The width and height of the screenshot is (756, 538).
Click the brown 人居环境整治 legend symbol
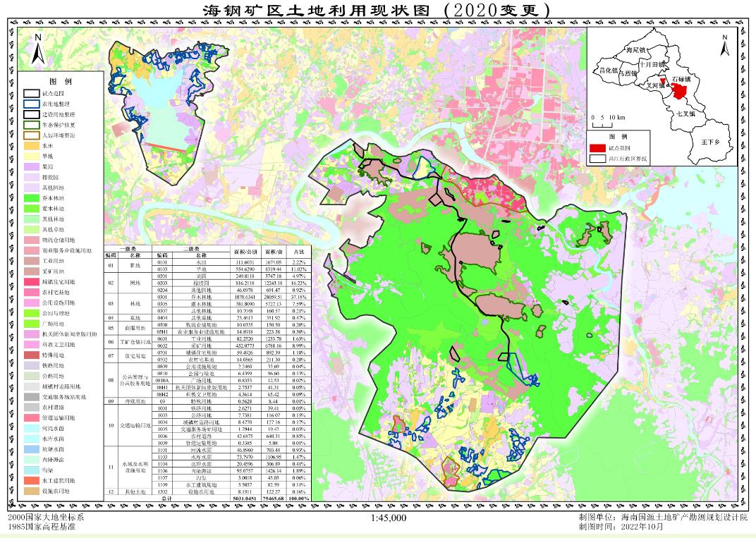click(32, 134)
